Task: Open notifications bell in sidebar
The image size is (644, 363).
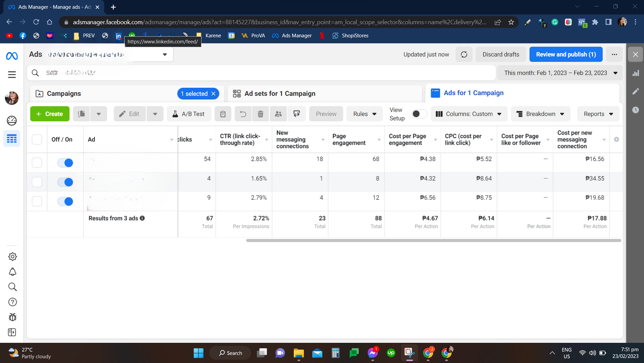Action: pos(12,272)
